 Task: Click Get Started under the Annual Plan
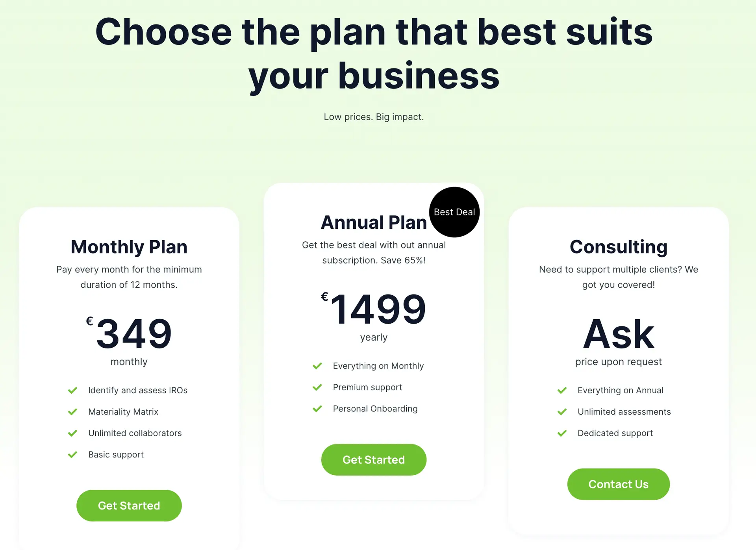pos(373,459)
